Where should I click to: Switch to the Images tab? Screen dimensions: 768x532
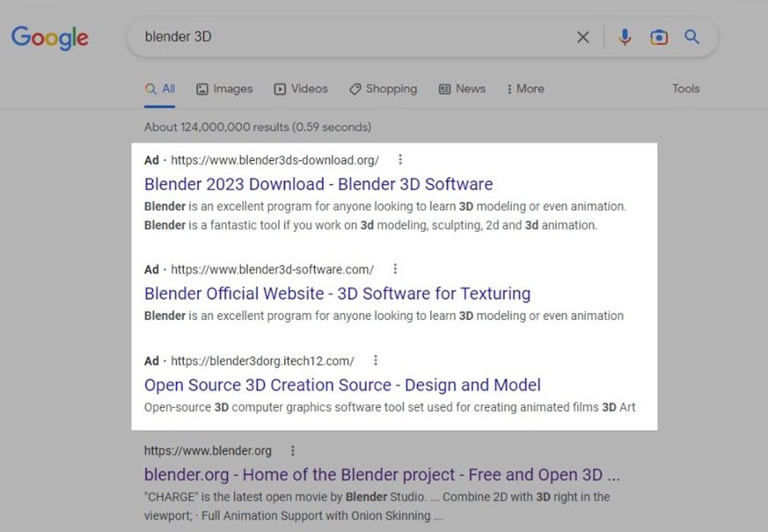pos(224,89)
